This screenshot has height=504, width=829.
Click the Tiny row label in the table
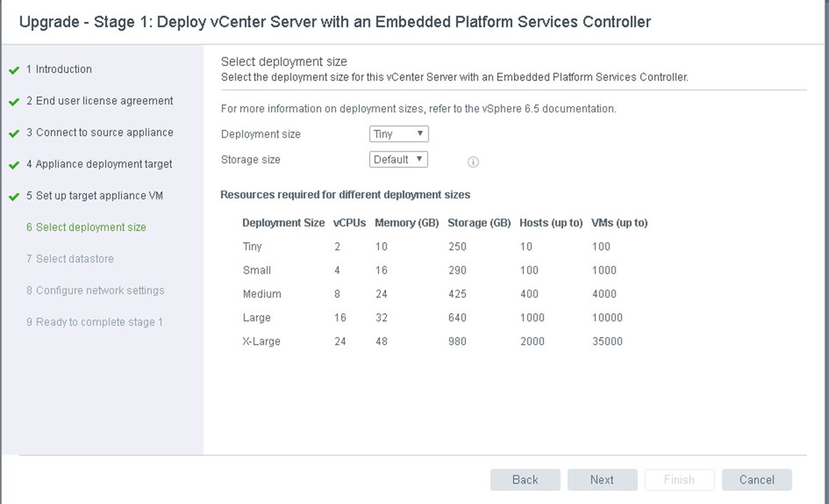tap(252, 246)
